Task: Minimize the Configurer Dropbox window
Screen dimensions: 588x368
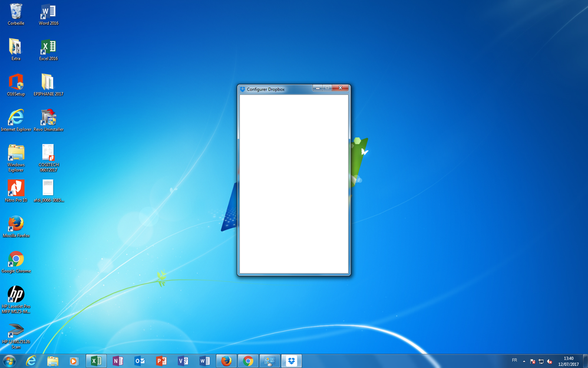Action: tap(318, 88)
